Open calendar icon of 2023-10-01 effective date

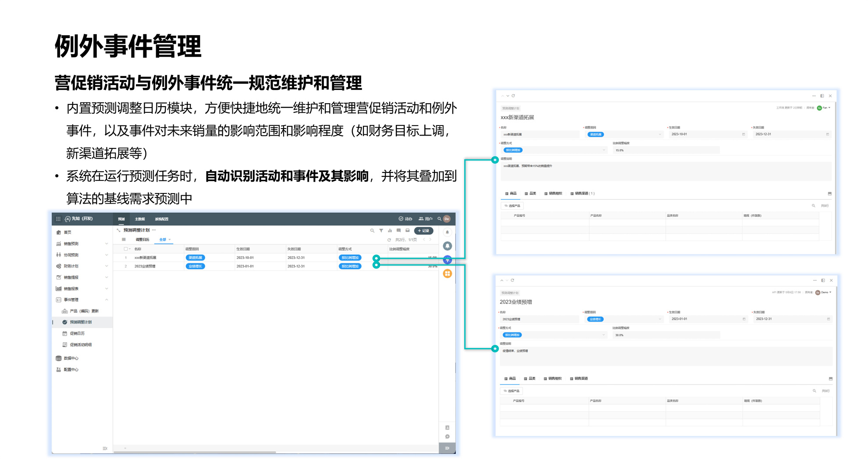[743, 134]
